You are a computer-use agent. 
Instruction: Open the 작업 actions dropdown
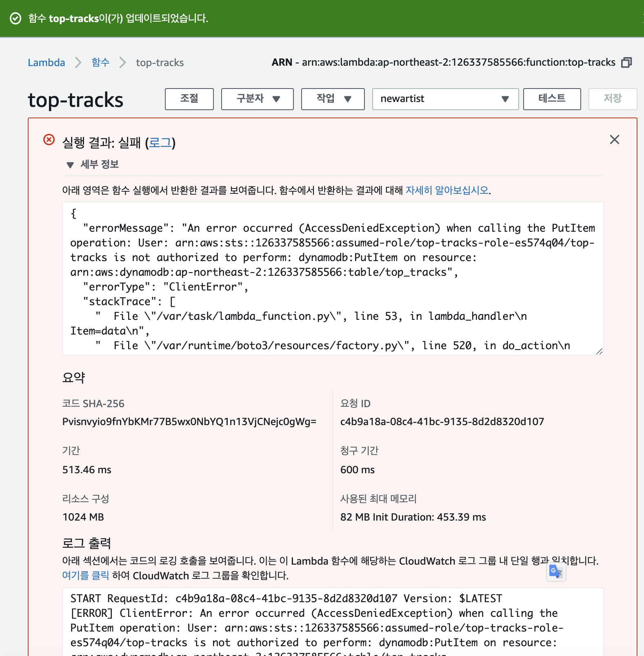coord(333,99)
